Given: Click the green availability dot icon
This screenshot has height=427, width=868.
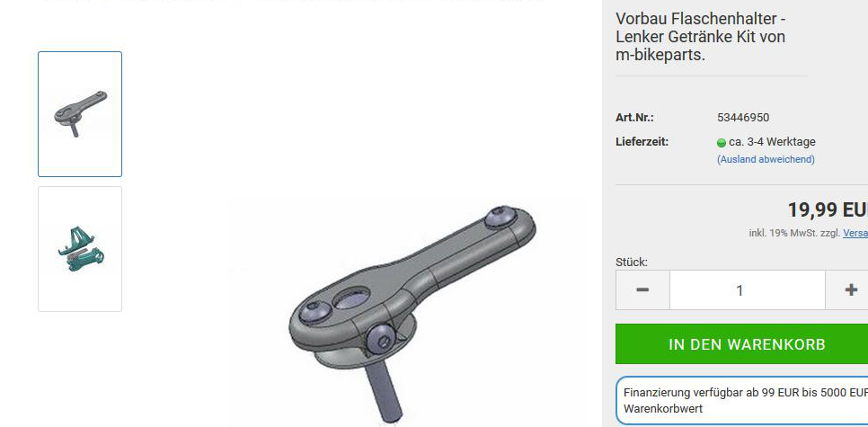Looking at the screenshot, I should (x=722, y=143).
